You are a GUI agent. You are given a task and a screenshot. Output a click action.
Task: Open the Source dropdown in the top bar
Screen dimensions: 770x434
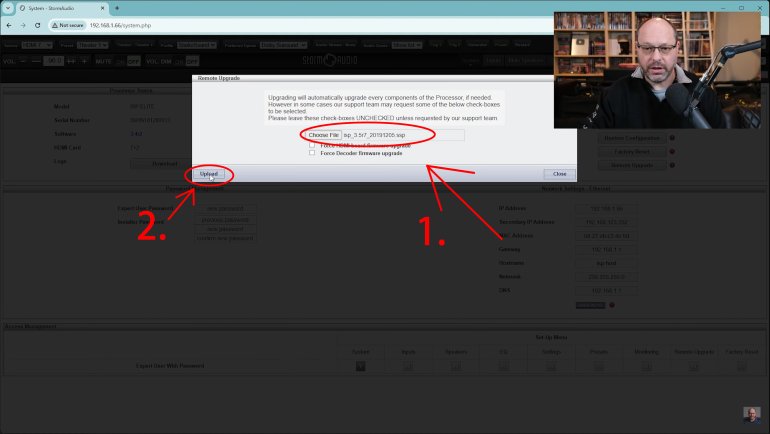tap(39, 45)
